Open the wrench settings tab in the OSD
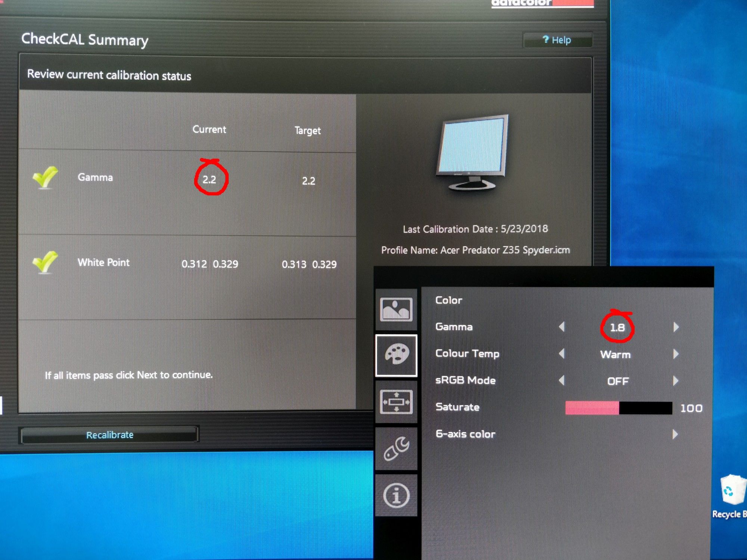This screenshot has height=560, width=747. [396, 448]
